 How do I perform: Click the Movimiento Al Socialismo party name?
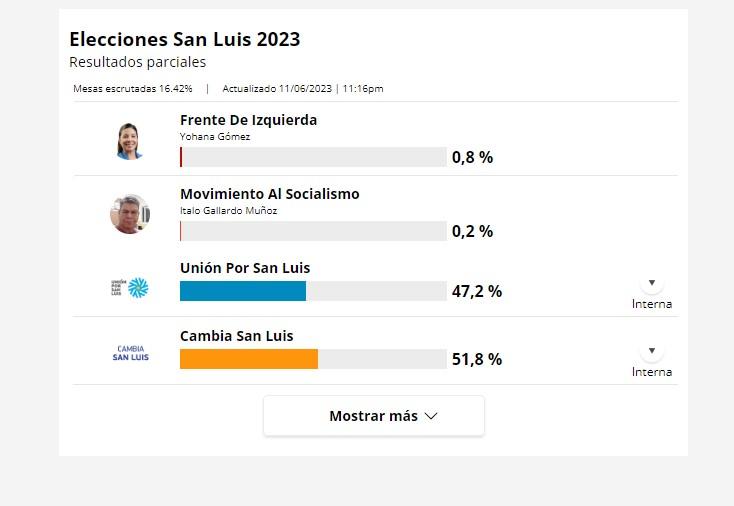pyautogui.click(x=269, y=194)
